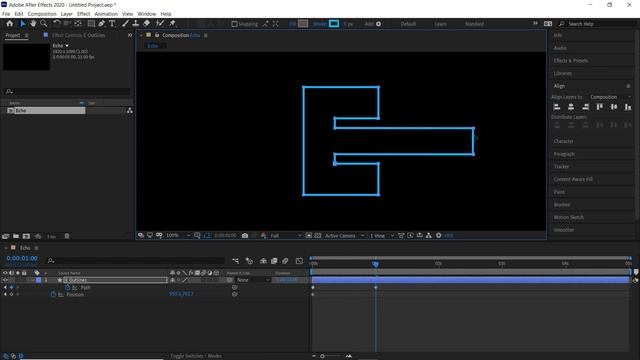
Task: Toggle the Position stopwatch
Action: pyautogui.click(x=53, y=294)
